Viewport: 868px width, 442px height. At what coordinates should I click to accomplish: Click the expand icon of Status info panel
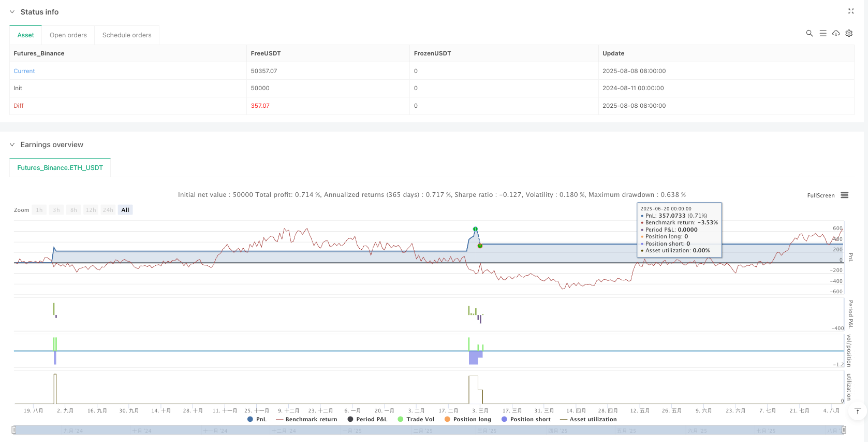pos(850,11)
